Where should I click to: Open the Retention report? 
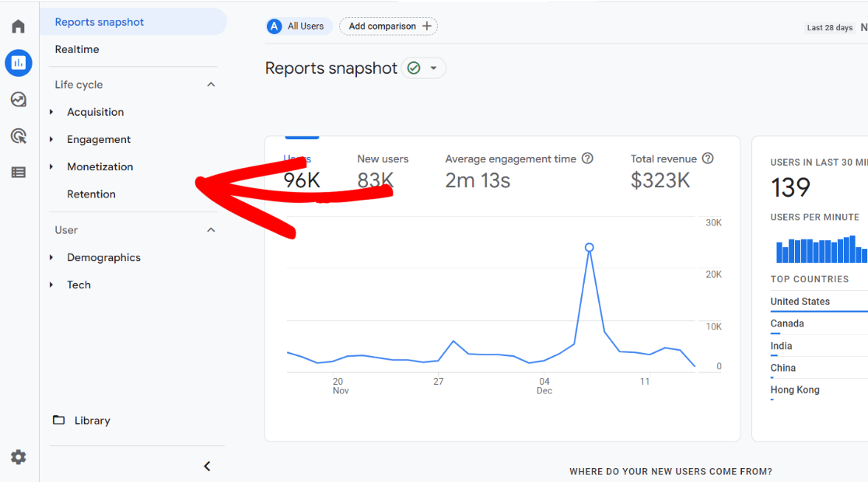pos(91,194)
